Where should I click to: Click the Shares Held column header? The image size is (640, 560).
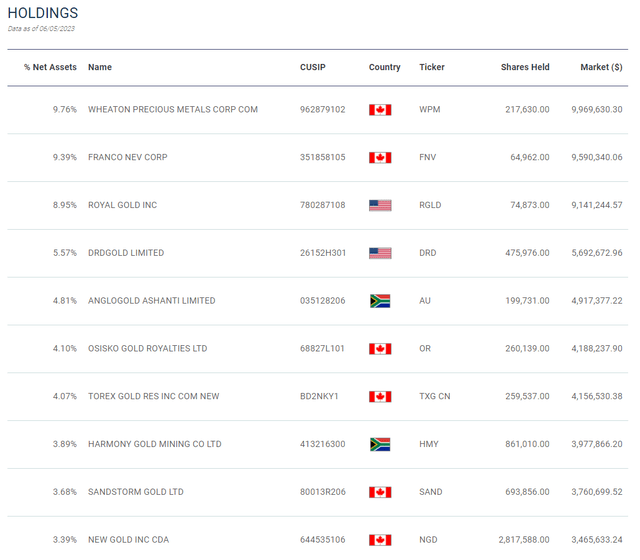tap(525, 67)
